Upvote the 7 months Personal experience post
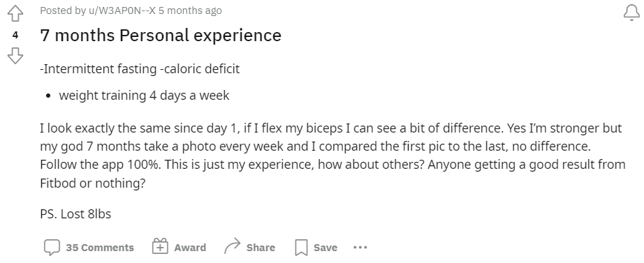The image size is (644, 263). pos(15,13)
